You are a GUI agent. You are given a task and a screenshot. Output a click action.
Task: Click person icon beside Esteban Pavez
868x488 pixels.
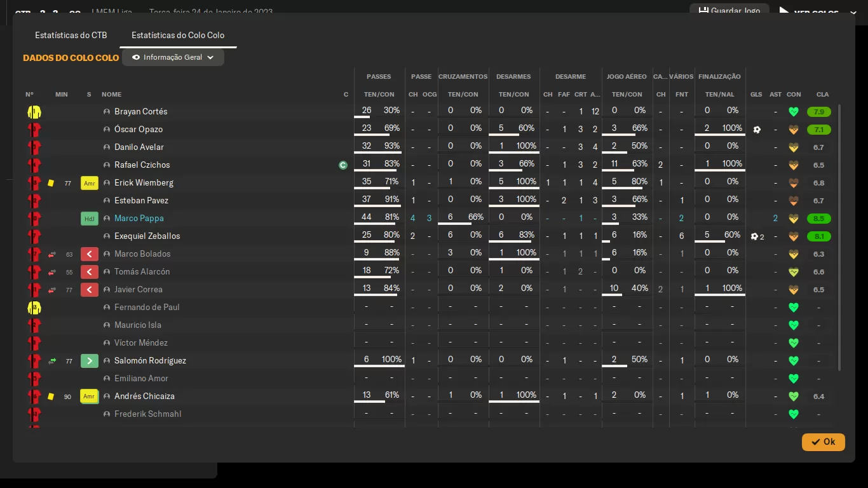[107, 201]
